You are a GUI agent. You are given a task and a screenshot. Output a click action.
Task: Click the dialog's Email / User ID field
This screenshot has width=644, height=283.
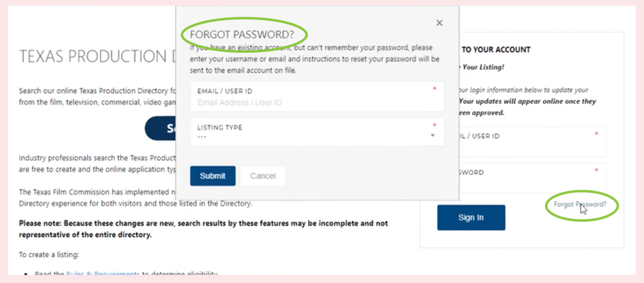click(x=316, y=102)
